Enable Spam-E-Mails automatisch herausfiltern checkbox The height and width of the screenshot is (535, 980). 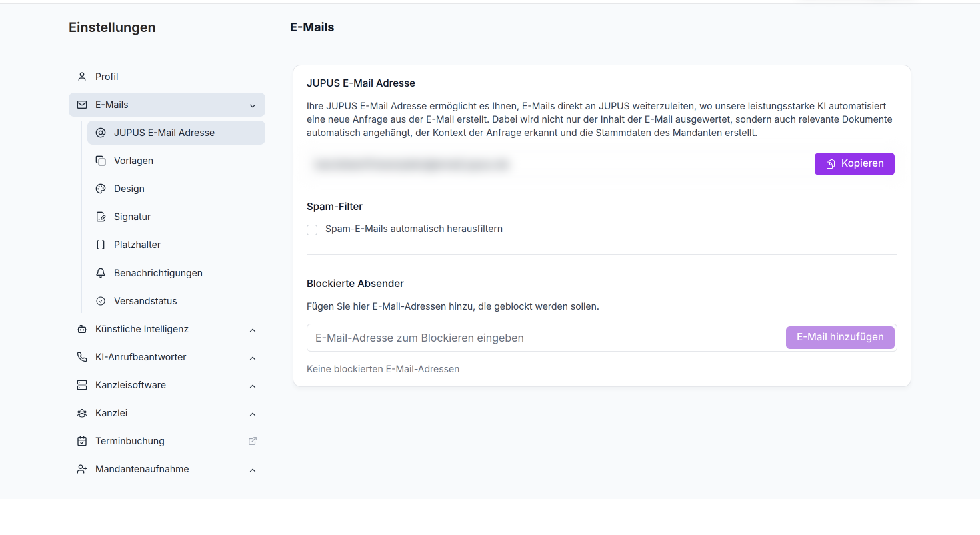click(312, 230)
